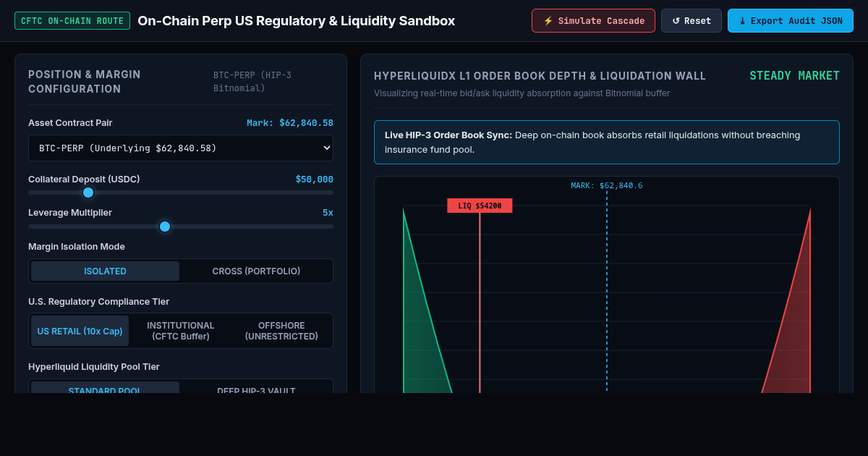Select ISOLATED margin mode

pyautogui.click(x=105, y=271)
